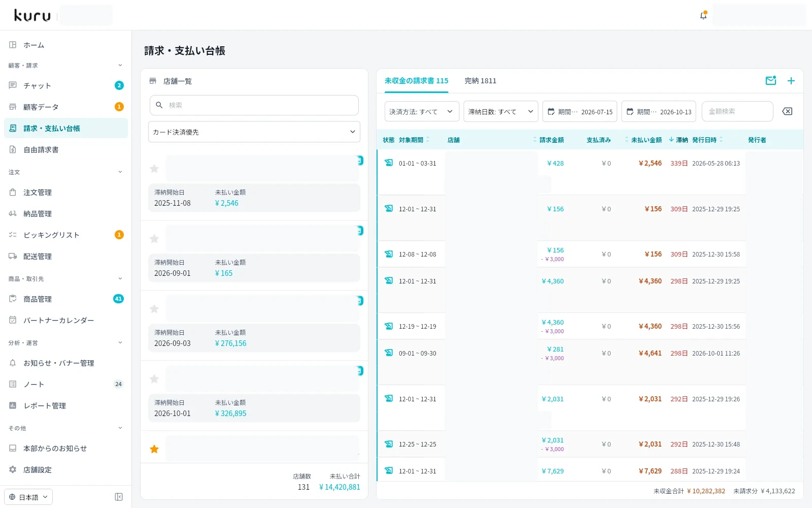The width and height of the screenshot is (812, 508).
Task: Click the kuru logo
Action: 32,15
